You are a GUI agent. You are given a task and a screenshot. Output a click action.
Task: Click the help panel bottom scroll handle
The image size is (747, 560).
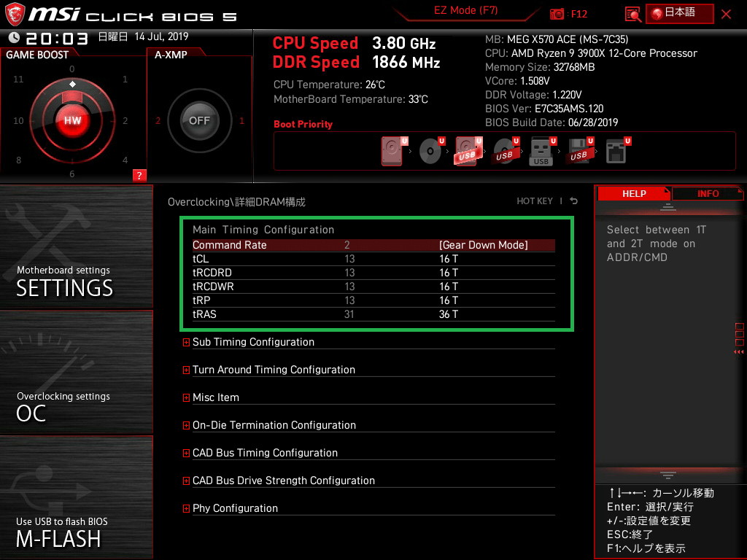(668, 475)
